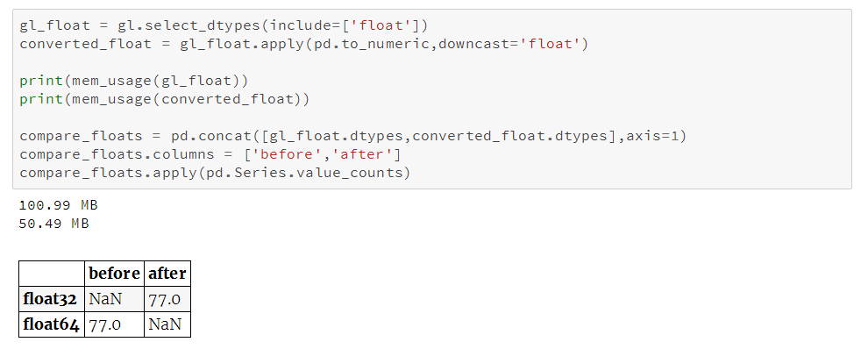Click the compare_floats.columns assignment line

tap(210, 154)
